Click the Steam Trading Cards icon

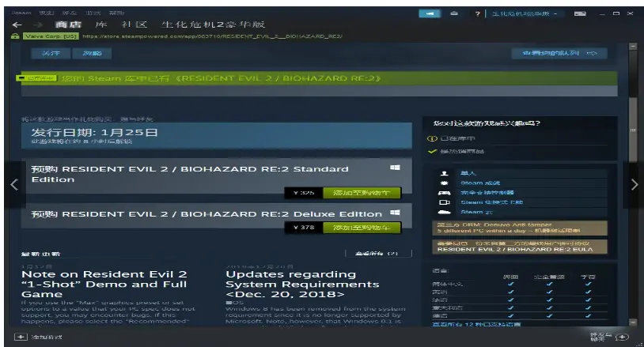tap(444, 202)
